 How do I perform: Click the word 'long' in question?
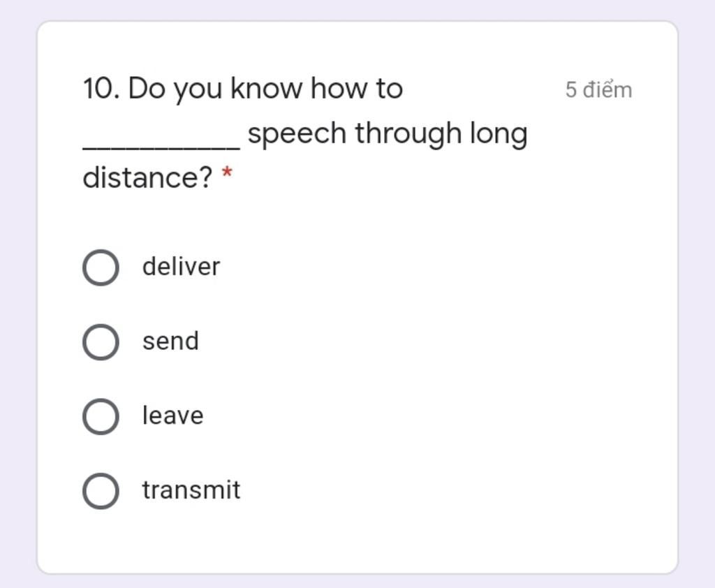499,134
